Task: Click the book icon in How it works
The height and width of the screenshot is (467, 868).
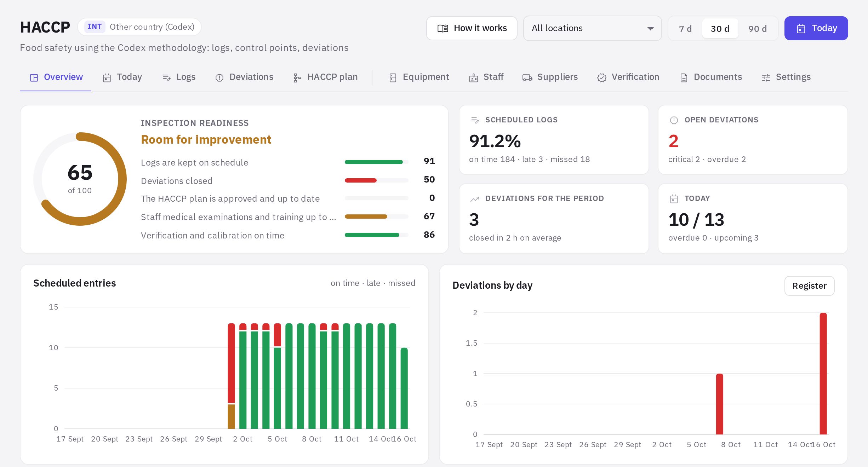Action: click(x=443, y=28)
